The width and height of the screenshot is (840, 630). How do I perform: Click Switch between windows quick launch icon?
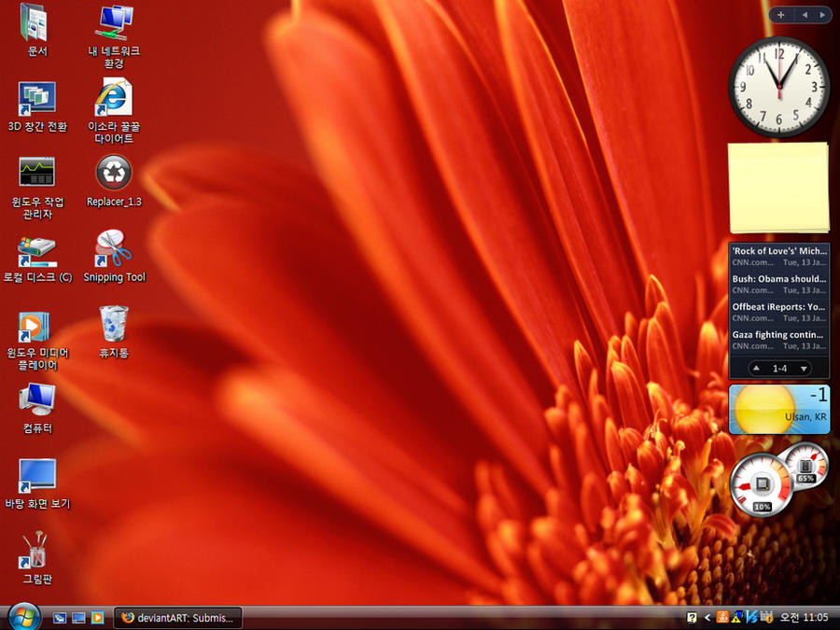[x=60, y=618]
